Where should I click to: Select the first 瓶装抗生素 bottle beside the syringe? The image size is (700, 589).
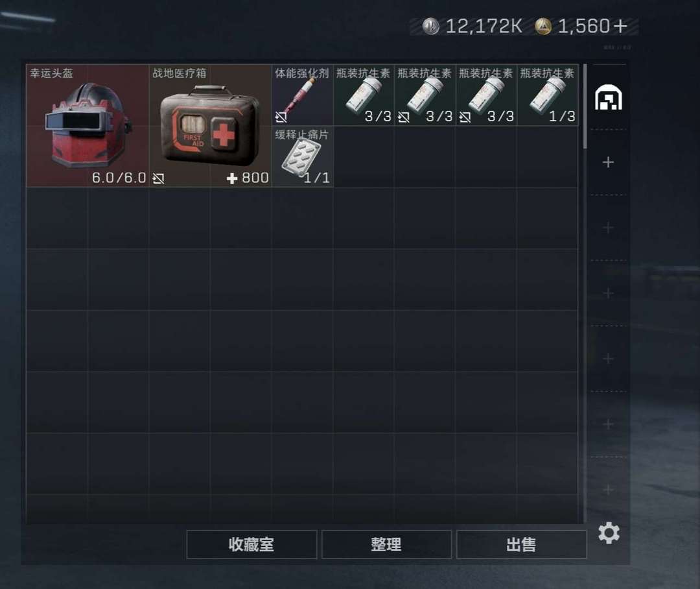(364, 95)
